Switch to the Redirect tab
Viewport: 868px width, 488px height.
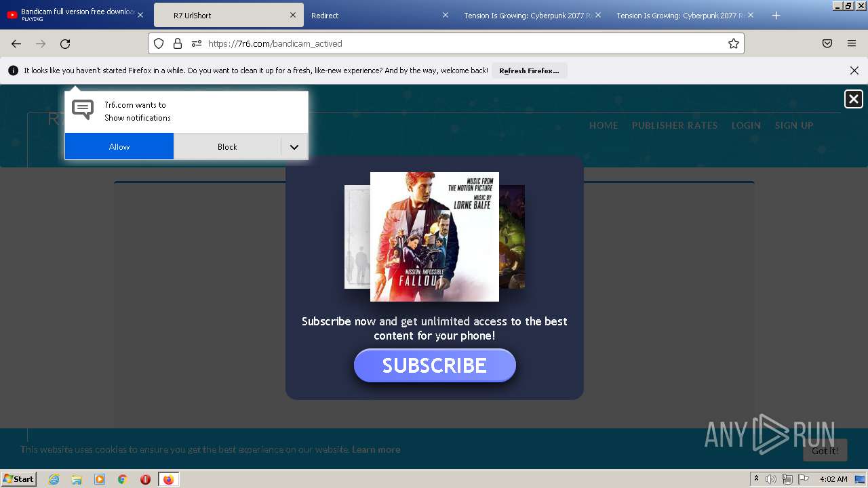coord(380,15)
